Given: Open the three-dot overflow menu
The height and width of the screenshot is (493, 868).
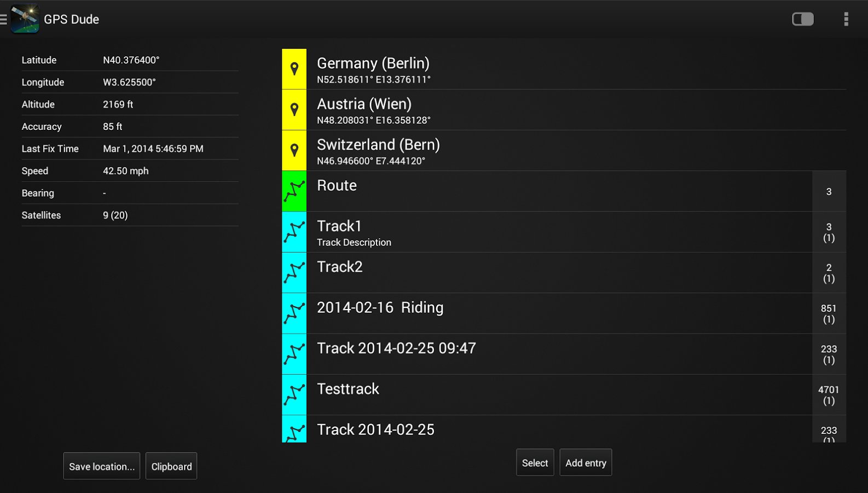Looking at the screenshot, I should [846, 19].
